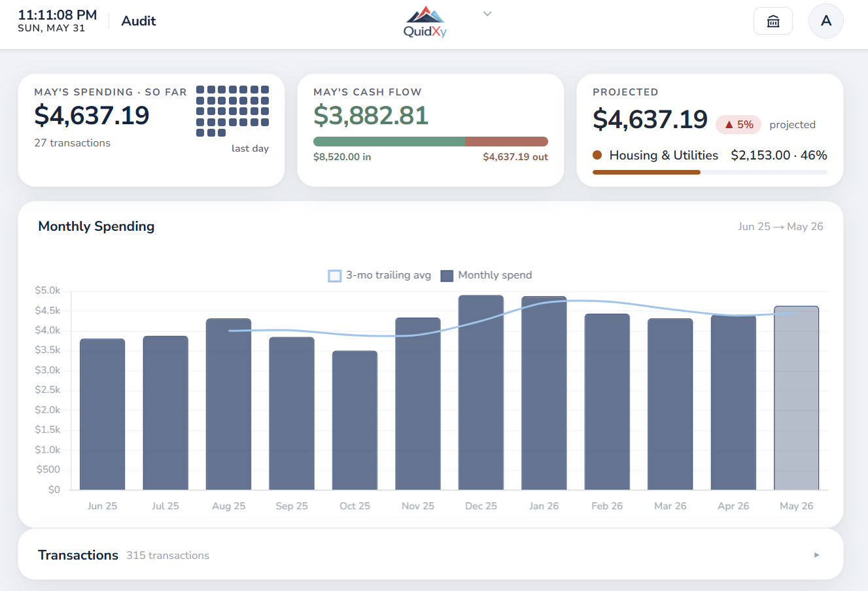Select the Nov 25 spending bar
The image size is (868, 591).
pos(418,404)
